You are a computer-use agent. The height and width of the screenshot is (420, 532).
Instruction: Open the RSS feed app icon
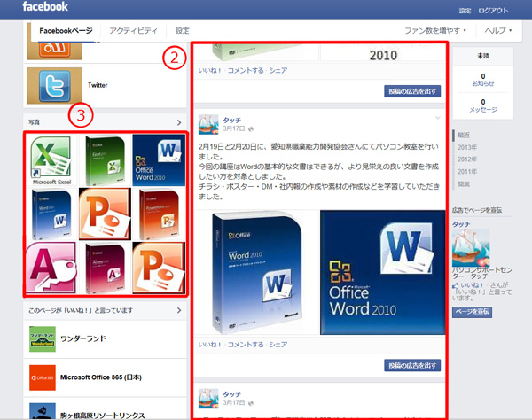pos(55,51)
